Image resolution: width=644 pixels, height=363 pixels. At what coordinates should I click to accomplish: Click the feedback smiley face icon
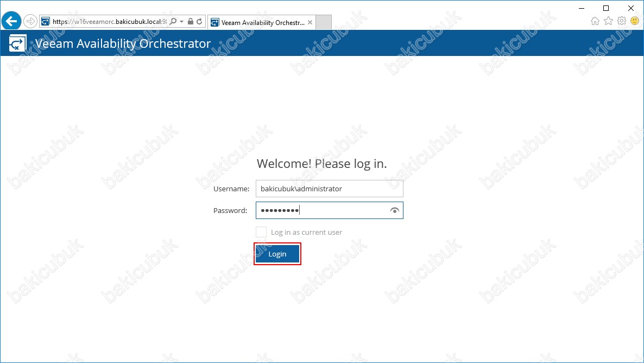pyautogui.click(x=635, y=21)
